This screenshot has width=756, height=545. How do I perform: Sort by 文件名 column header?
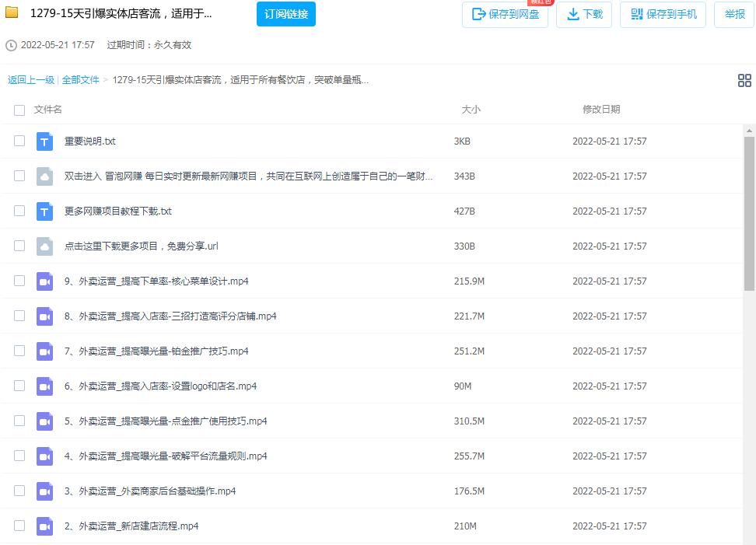(x=47, y=110)
